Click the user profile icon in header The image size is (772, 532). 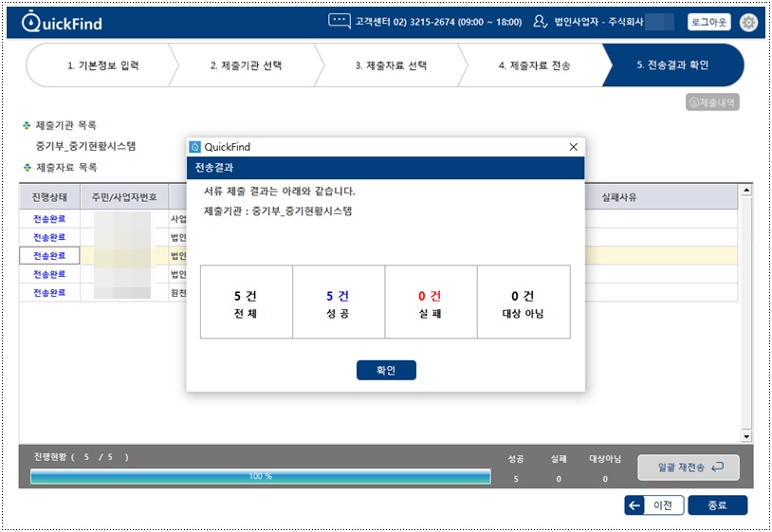(x=540, y=21)
